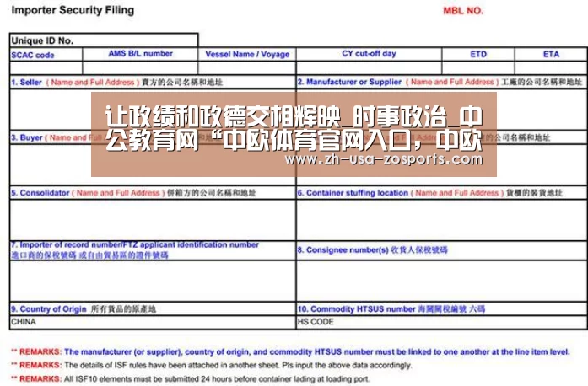This screenshot has height=386, width=588.
Task: Click the "CY cut-off day" header
Action: click(369, 54)
